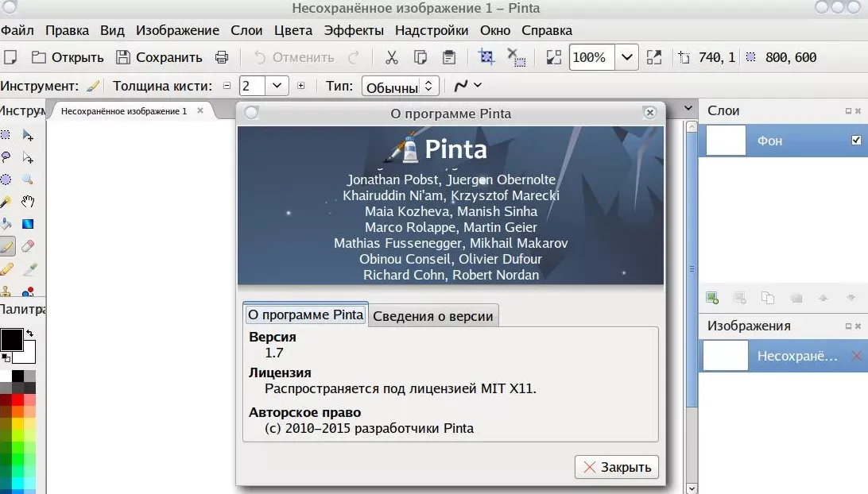Swap primary and secondary colors
Image resolution: width=868 pixels, height=494 pixels.
click(x=30, y=334)
